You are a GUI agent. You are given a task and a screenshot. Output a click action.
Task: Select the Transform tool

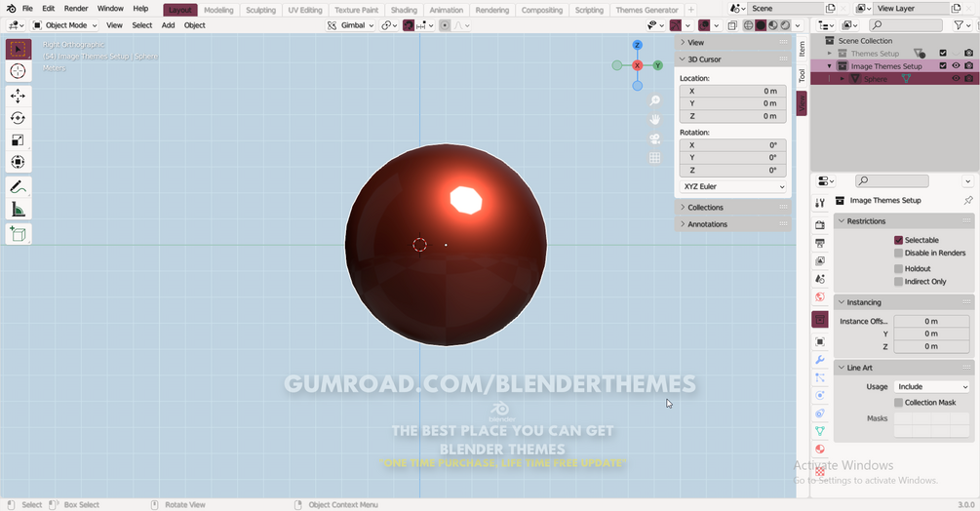[19, 162]
